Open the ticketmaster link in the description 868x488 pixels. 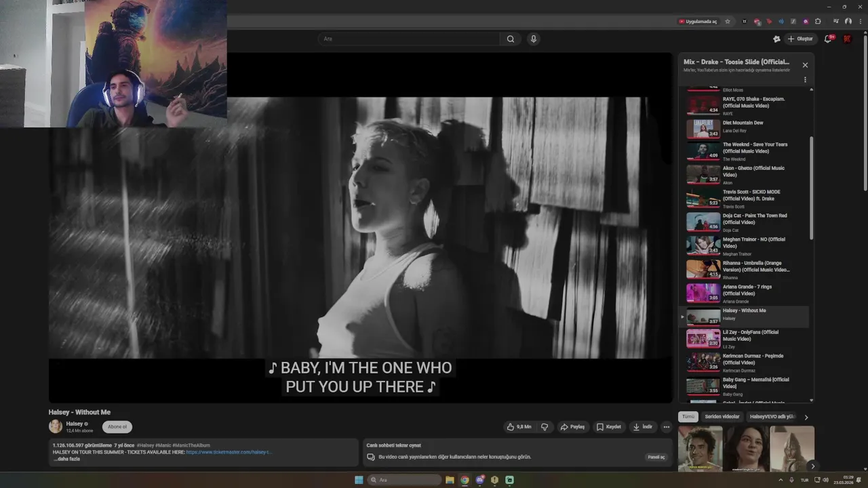pos(229,452)
